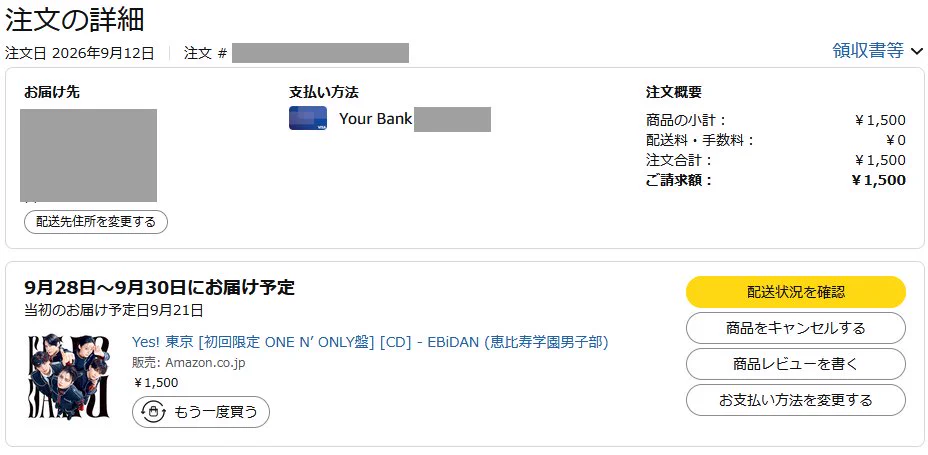Select the redacted order number field
Screen dimensions: 928x455
click(x=320, y=53)
